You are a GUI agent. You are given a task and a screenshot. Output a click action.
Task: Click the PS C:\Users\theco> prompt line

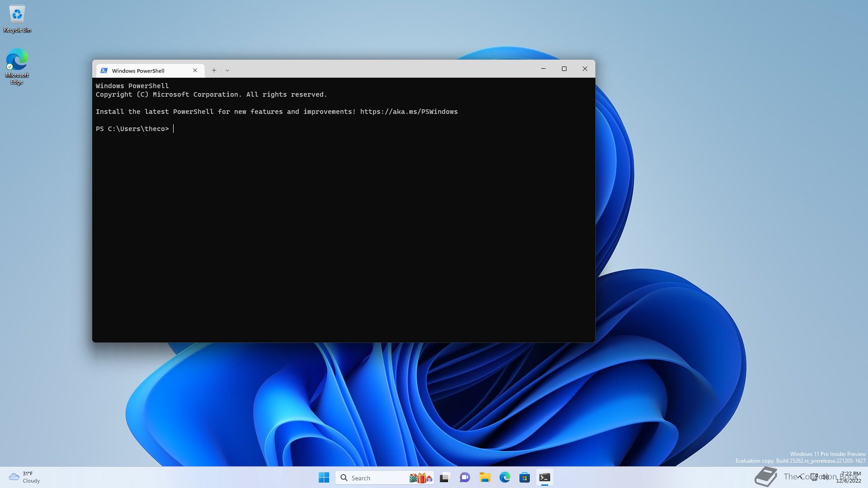(x=132, y=129)
